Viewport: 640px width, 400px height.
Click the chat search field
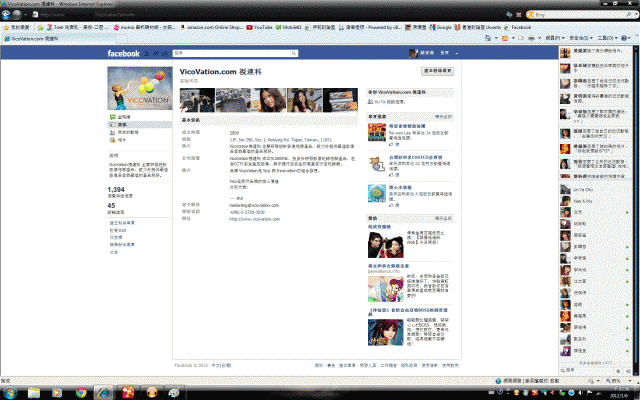586,371
